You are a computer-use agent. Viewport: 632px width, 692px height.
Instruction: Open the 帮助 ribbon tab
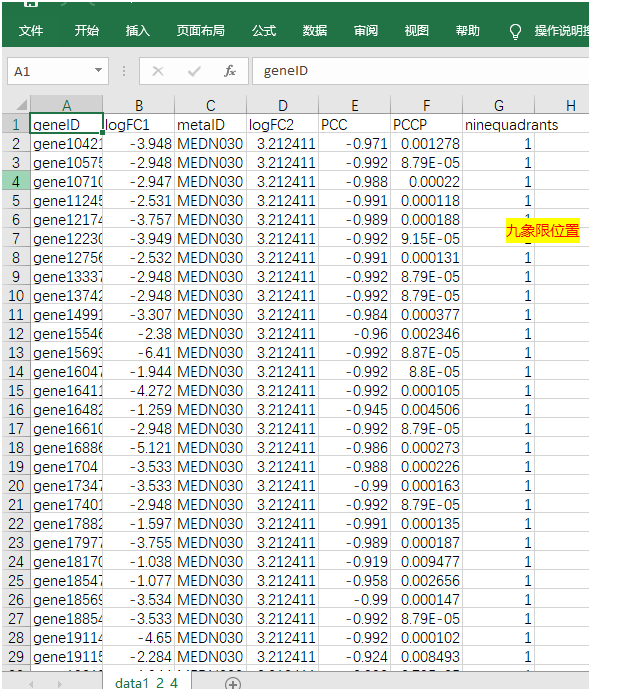468,30
